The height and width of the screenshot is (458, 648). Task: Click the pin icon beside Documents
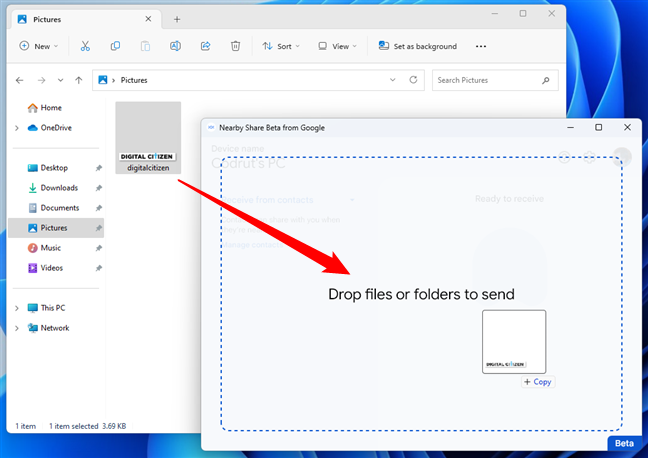(x=98, y=208)
